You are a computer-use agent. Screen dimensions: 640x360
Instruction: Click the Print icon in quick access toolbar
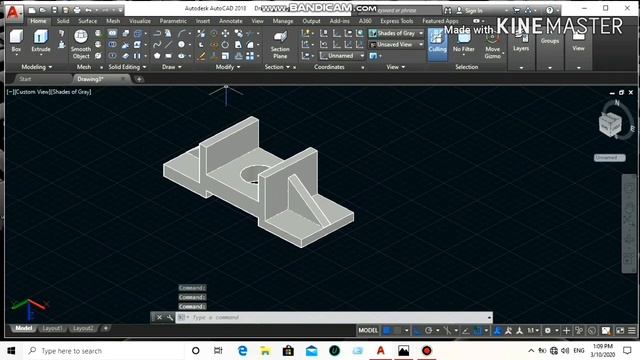tap(76, 10)
